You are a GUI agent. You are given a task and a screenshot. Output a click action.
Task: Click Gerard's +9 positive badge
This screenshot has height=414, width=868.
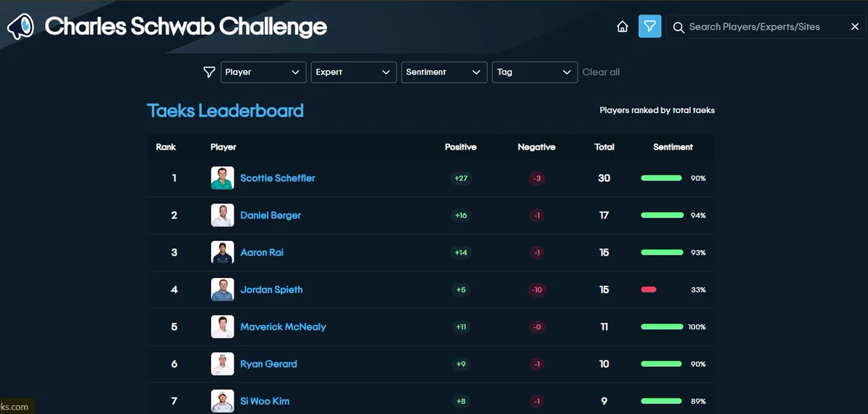pyautogui.click(x=461, y=364)
